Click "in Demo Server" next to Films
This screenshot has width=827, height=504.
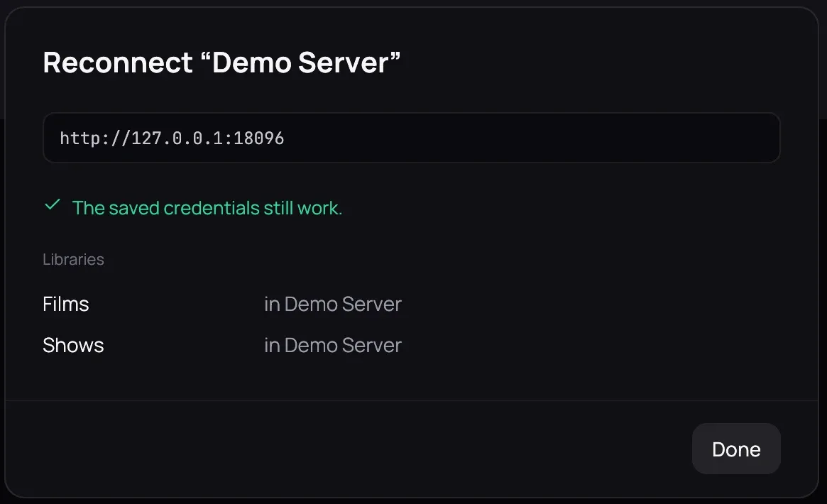(x=333, y=305)
